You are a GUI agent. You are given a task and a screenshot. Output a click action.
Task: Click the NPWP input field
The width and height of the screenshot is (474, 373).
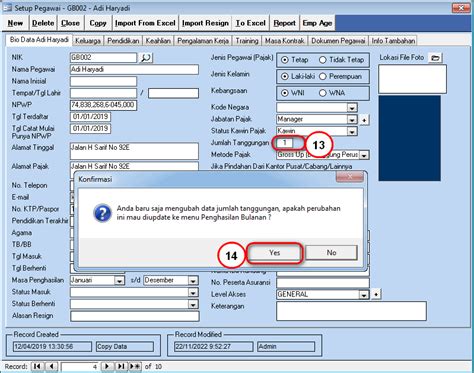(103, 105)
